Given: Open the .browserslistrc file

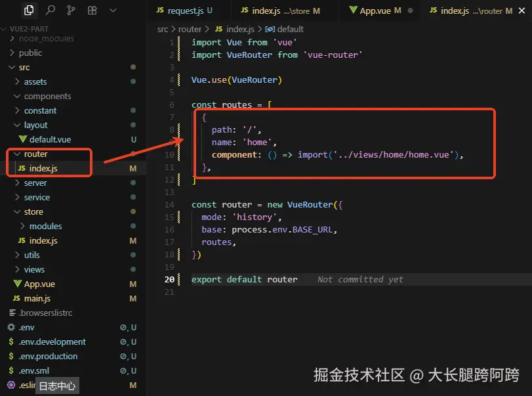Looking at the screenshot, I should (x=45, y=313).
